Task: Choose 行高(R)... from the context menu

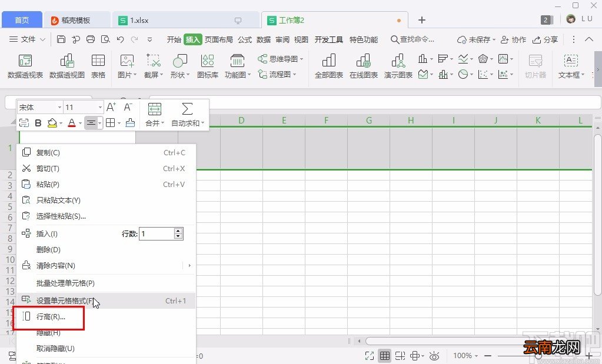Action: 107,316
